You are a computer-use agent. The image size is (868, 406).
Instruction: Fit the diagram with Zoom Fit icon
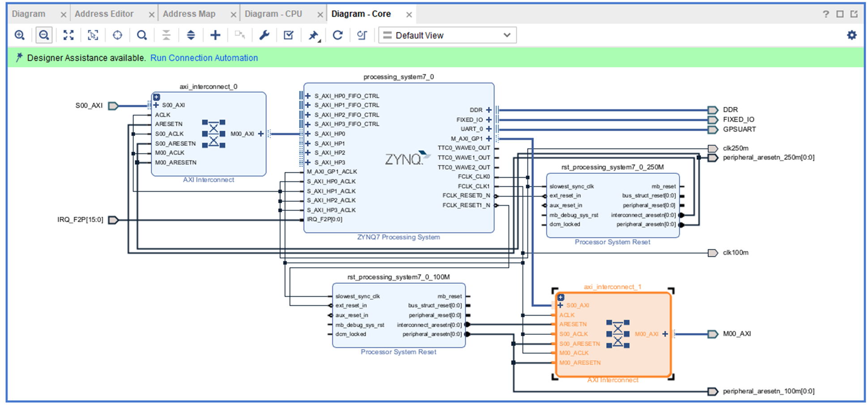tap(68, 35)
